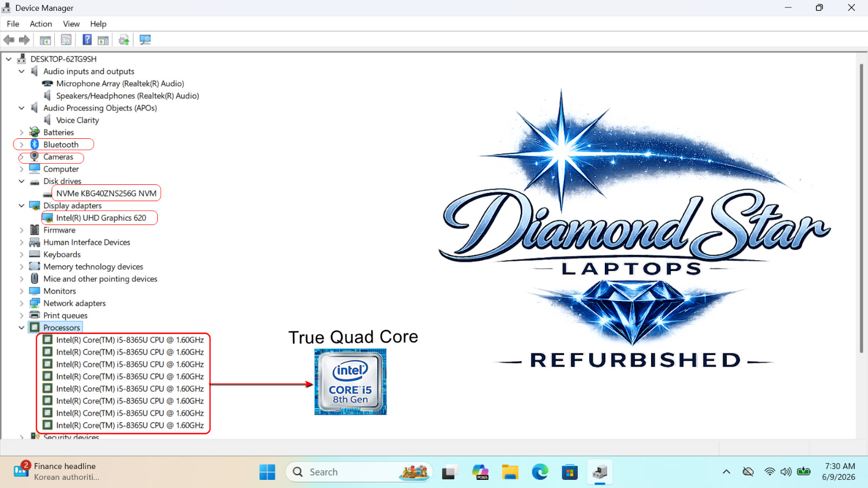Viewport: 868px width, 488px height.
Task: Select Intel(R) UHD Graphics 620
Action: (x=101, y=218)
